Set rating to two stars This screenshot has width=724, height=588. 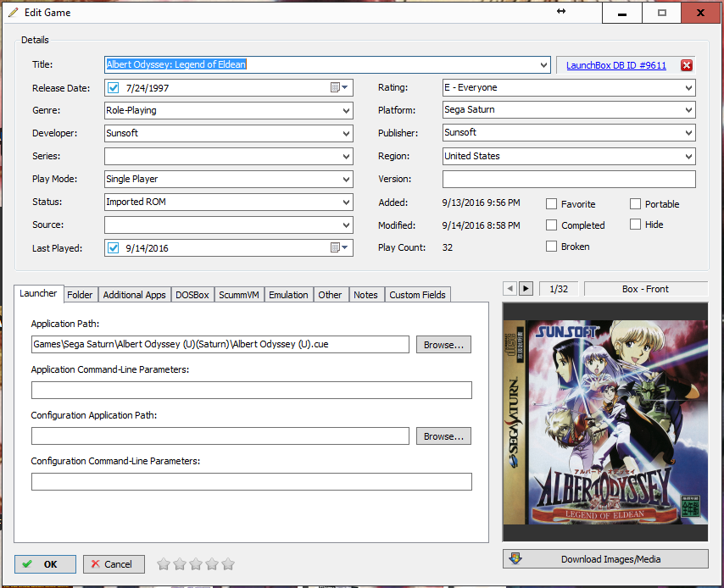point(180,564)
